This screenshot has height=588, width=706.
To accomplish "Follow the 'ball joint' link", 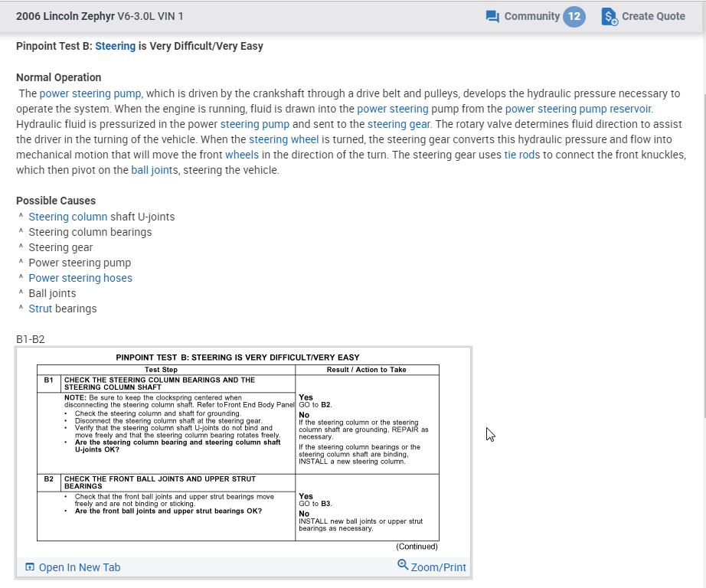I will click(x=150, y=170).
